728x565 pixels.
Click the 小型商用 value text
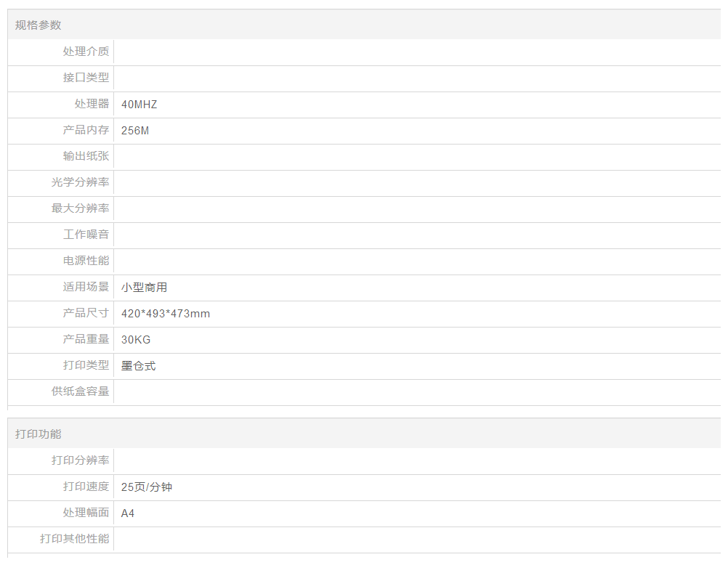point(144,288)
